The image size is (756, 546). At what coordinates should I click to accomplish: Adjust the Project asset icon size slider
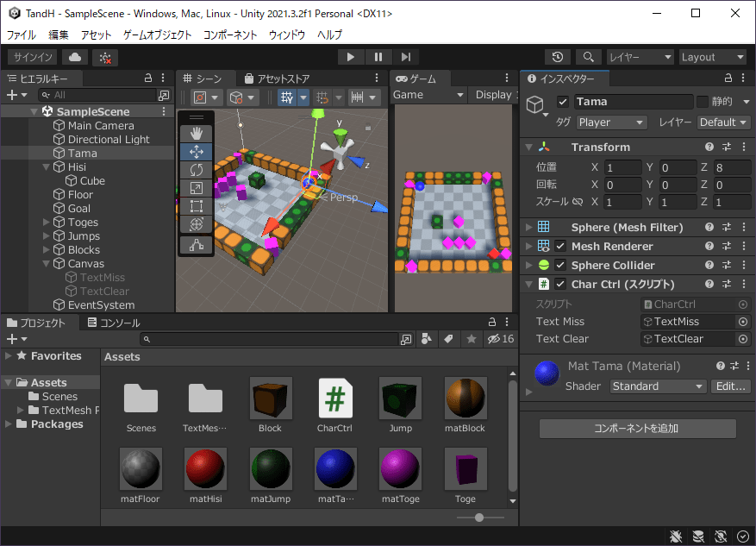coord(480,518)
